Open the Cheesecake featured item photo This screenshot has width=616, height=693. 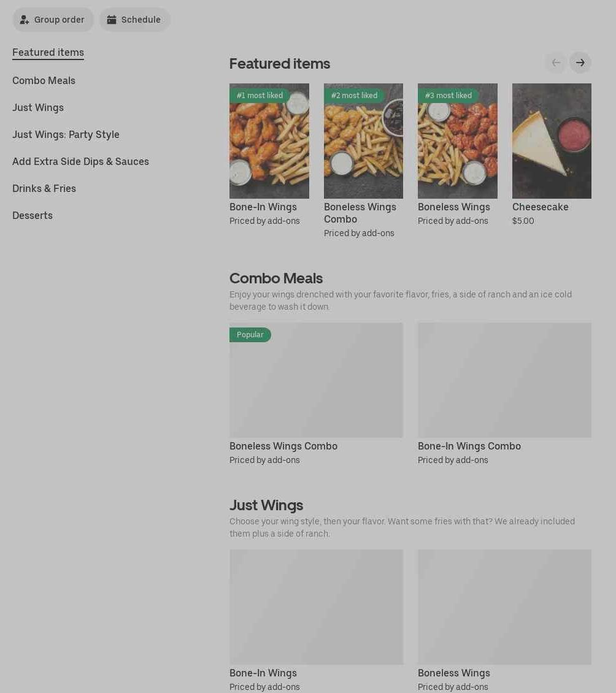pyautogui.click(x=552, y=141)
